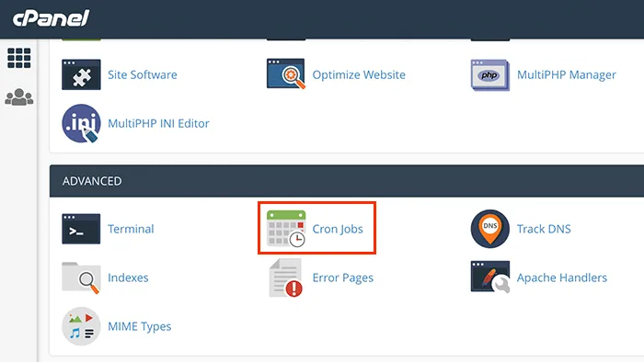Click the cPanel logo

pos(51,18)
